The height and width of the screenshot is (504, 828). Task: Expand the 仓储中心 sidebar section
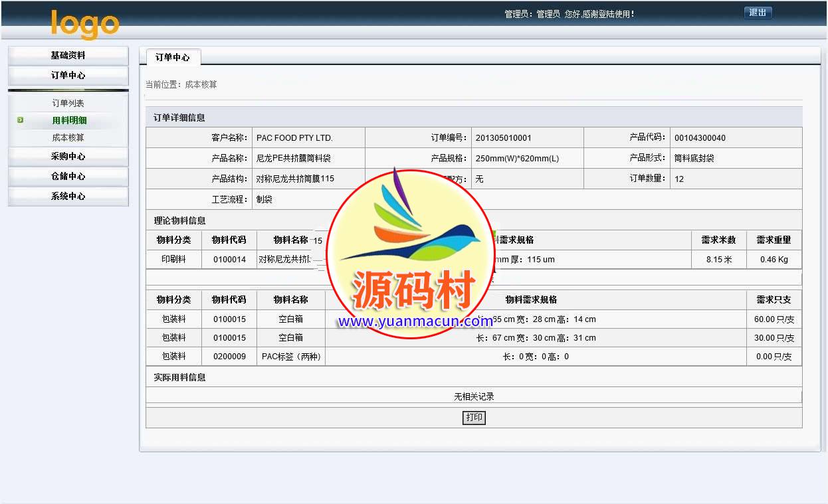(x=68, y=177)
